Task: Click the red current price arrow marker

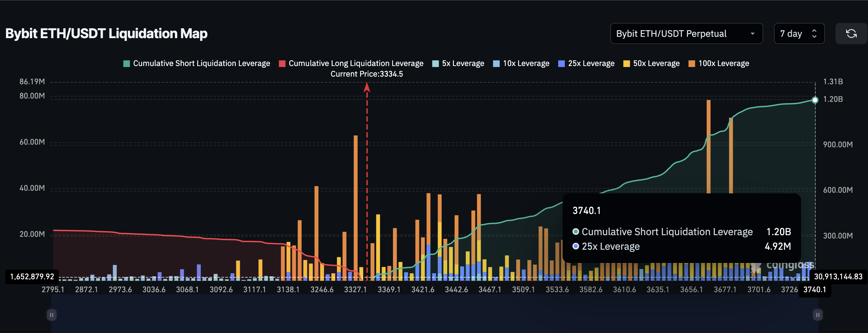Action: point(367,88)
